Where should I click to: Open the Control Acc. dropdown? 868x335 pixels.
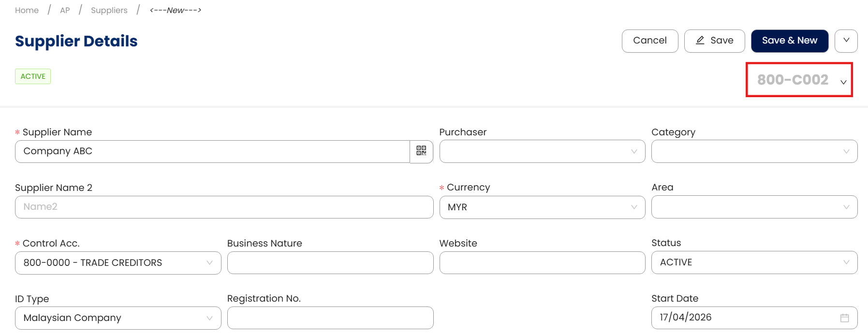pos(118,262)
